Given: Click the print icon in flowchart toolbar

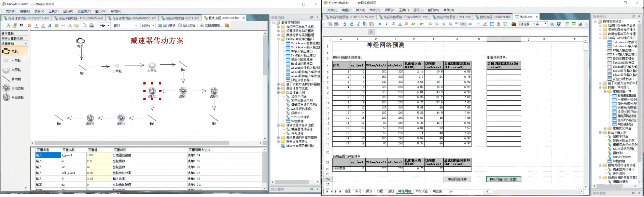Looking at the screenshot, I should (x=92, y=26).
